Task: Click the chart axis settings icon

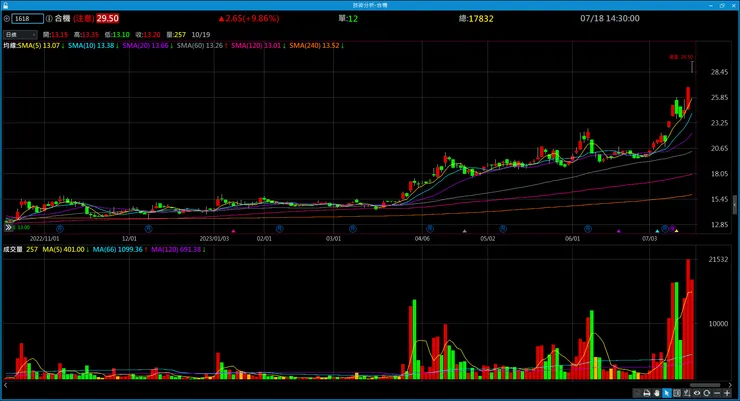Action: [687, 393]
